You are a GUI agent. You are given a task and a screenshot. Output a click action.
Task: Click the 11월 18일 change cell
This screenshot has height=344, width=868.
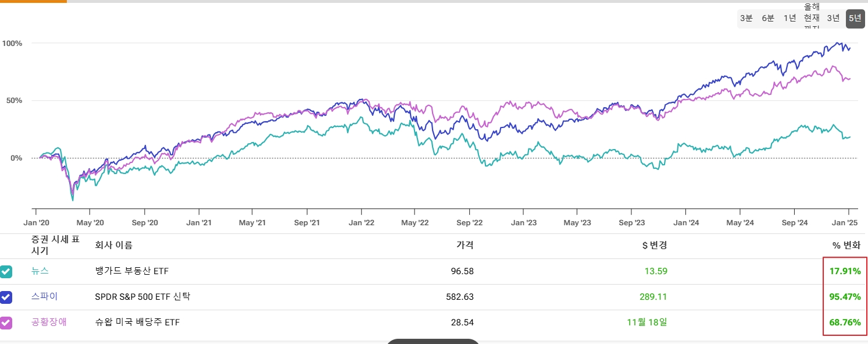pos(648,322)
